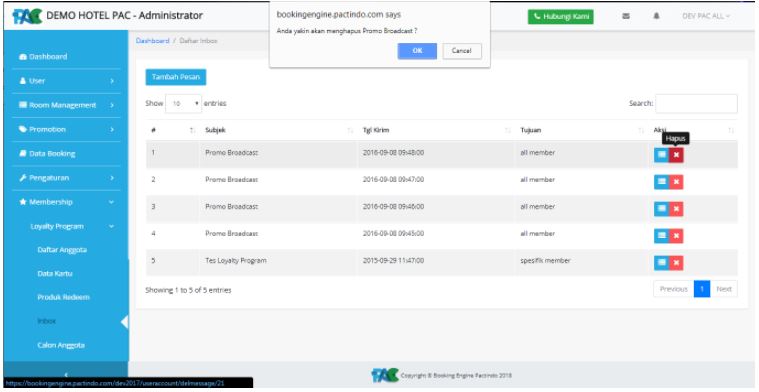The image size is (759, 392).
Task: View message details for row 4
Action: [x=661, y=236]
